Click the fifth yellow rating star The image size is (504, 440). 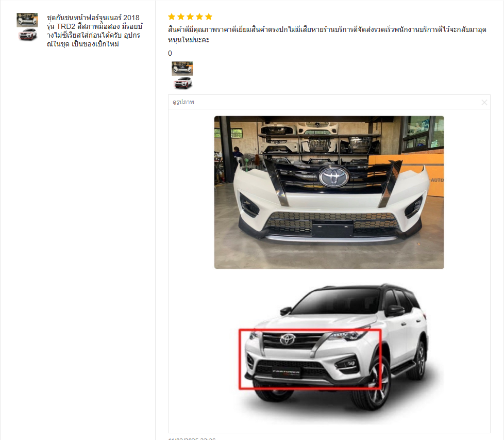point(209,17)
